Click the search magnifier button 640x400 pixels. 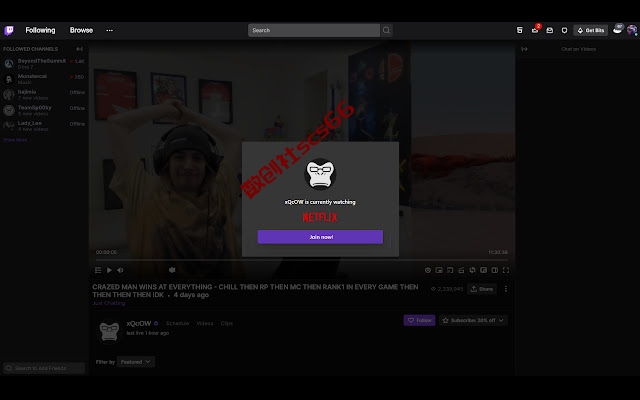[x=386, y=30]
